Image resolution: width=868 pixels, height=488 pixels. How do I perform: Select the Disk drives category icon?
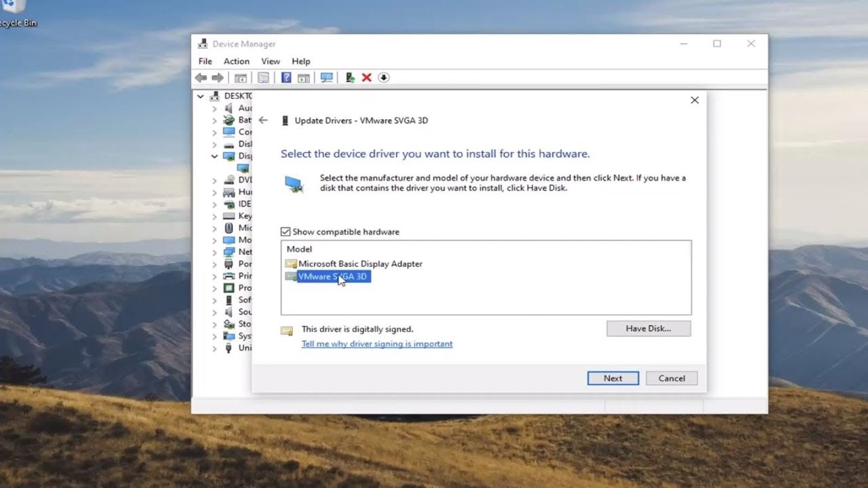click(229, 144)
